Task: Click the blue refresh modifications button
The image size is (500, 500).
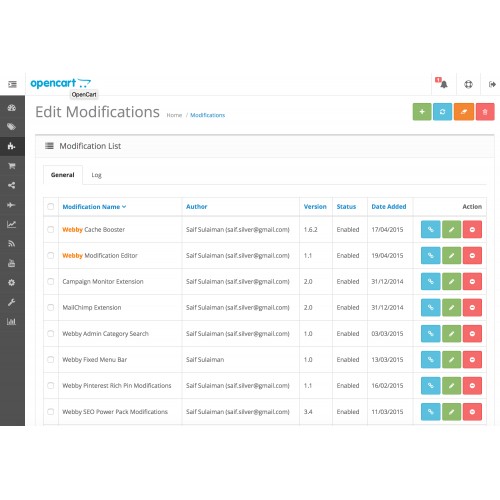Action: (442, 112)
